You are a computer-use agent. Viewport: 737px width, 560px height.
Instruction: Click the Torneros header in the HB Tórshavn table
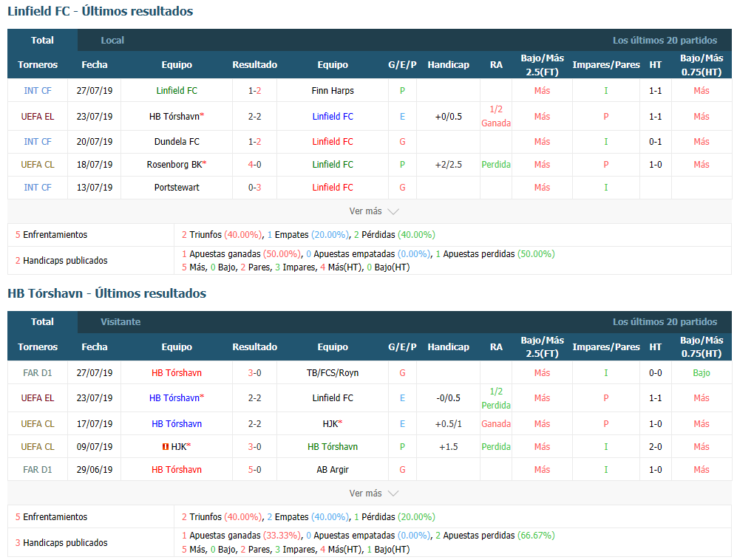click(x=38, y=347)
